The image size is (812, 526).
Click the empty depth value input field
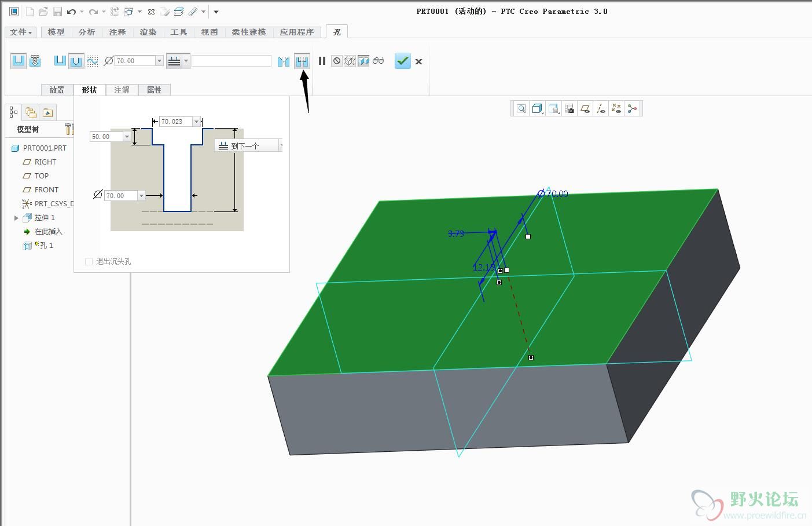231,61
